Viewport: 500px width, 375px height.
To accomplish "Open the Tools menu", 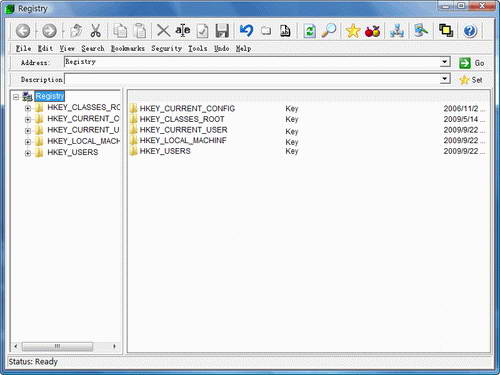I will 198,49.
